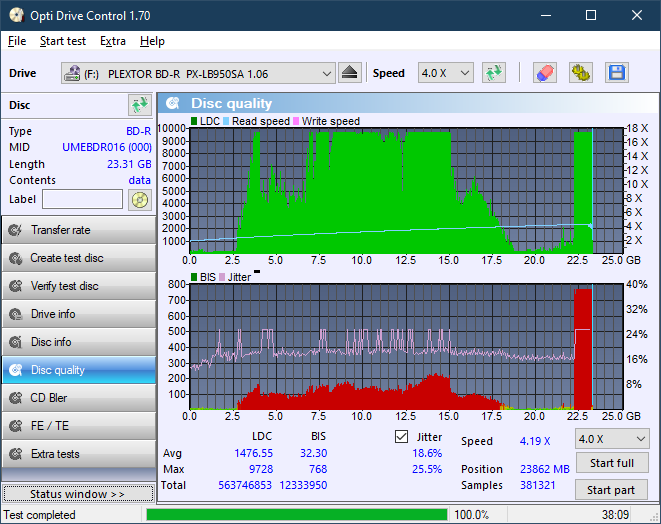Click the Disc info sidebar icon
The image size is (661, 524).
click(x=16, y=342)
